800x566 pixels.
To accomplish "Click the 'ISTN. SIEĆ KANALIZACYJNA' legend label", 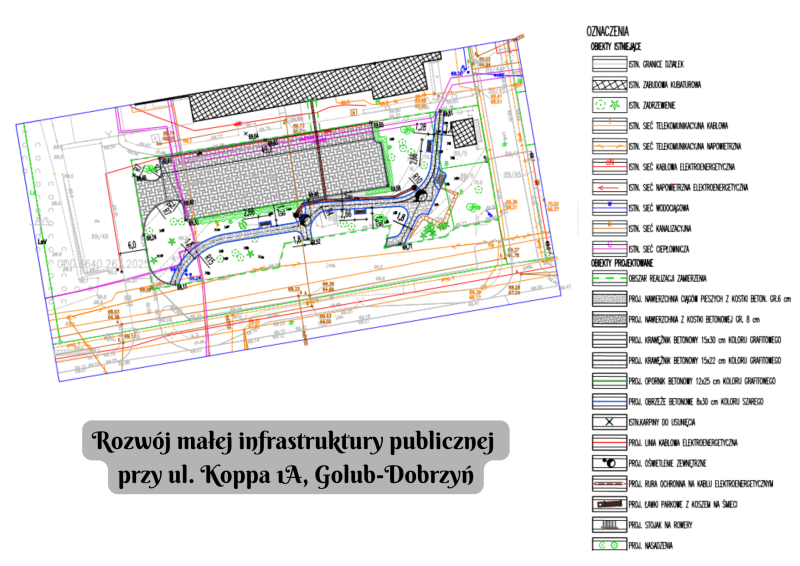I will click(x=672, y=228).
